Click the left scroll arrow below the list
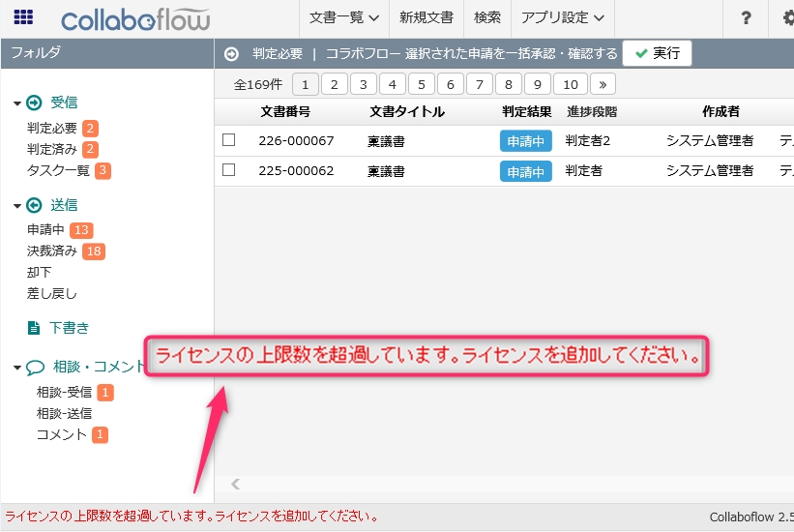794x532 pixels. [235, 484]
